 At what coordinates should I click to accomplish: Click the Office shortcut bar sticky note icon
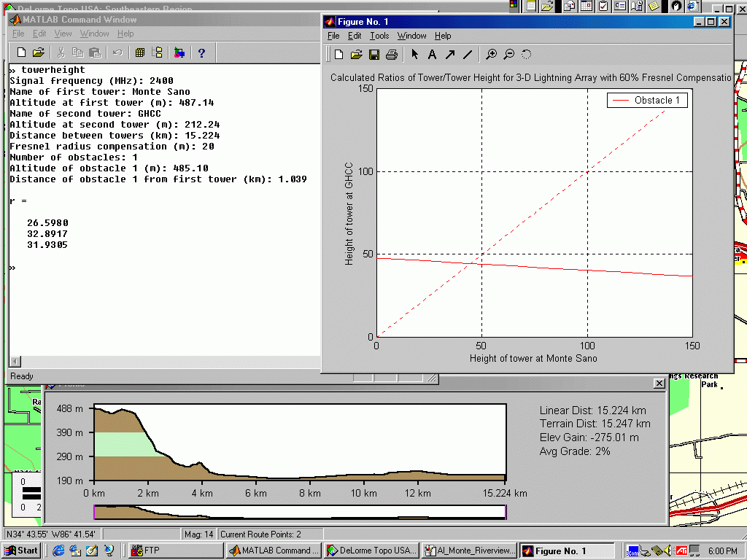pyautogui.click(x=654, y=6)
